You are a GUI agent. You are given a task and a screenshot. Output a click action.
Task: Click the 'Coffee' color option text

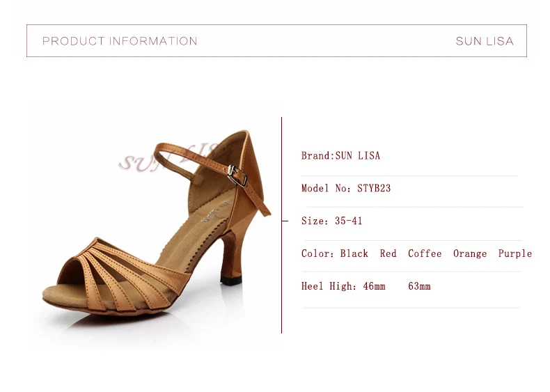[x=425, y=253]
